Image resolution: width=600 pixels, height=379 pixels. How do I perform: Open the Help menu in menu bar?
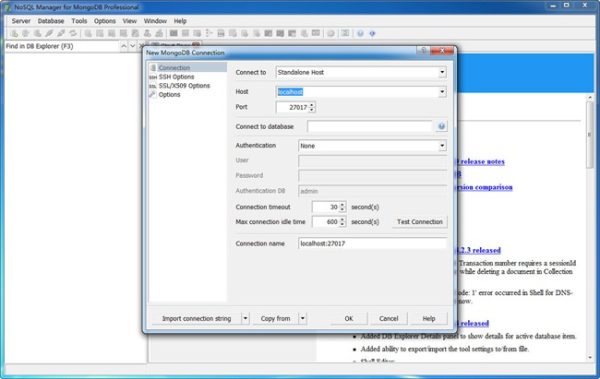click(180, 21)
